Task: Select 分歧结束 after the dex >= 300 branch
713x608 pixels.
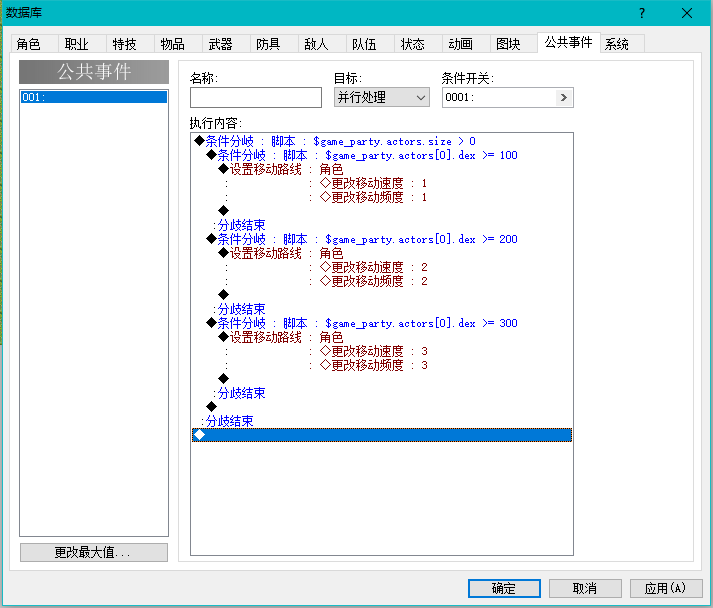Action: [382, 393]
